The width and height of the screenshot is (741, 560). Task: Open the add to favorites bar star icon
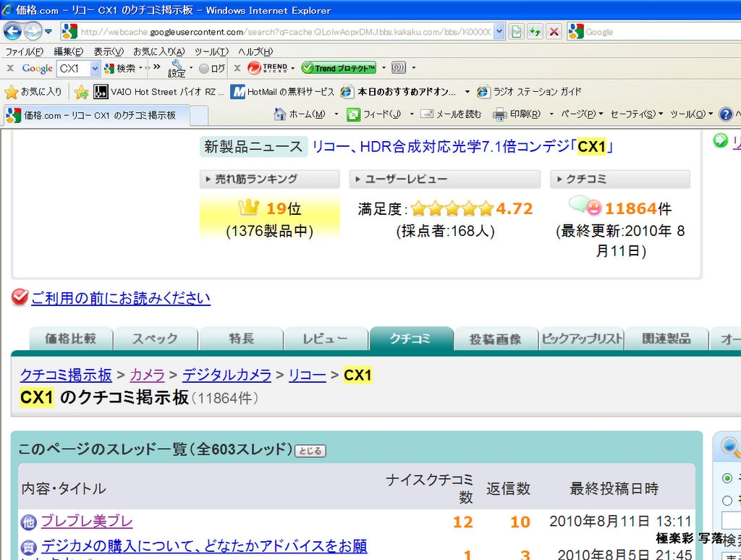point(82,92)
